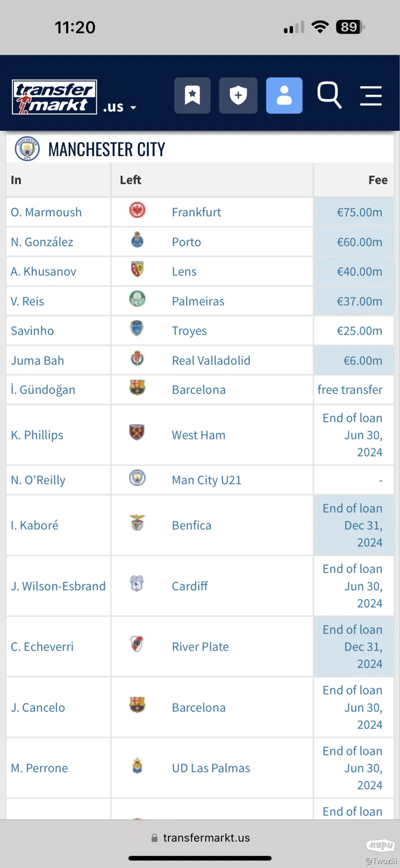Open C. Echeverri player link
The height and width of the screenshot is (868, 400).
[42, 647]
